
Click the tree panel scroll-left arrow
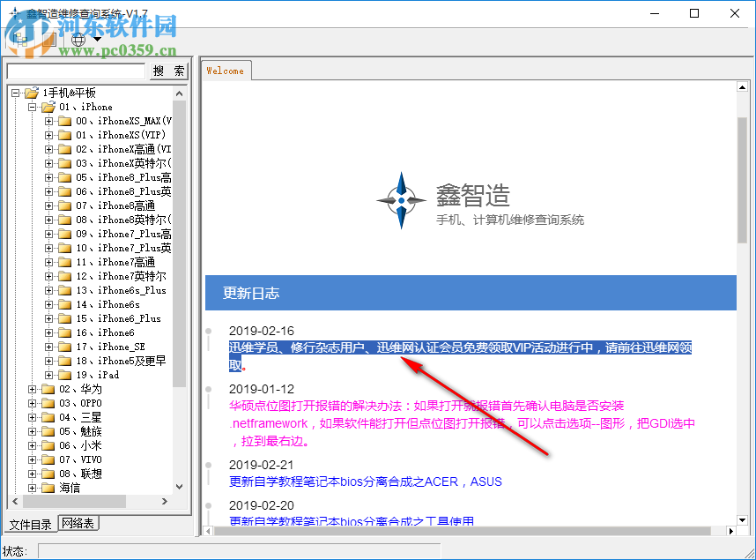point(15,501)
